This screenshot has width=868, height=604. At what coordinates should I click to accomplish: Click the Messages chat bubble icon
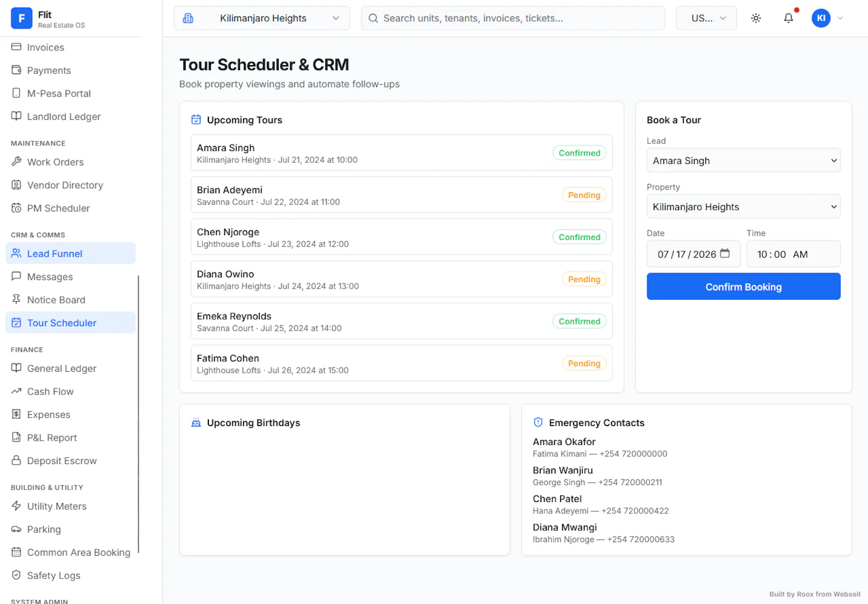click(x=16, y=276)
